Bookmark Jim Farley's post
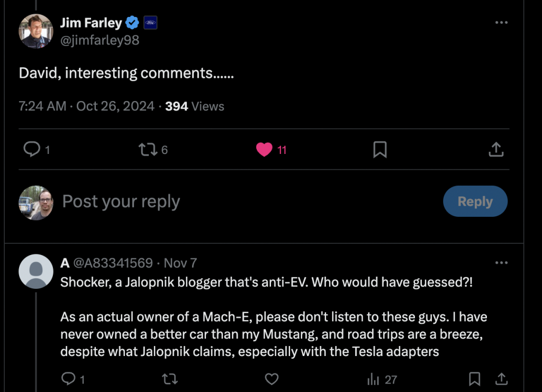 [380, 150]
